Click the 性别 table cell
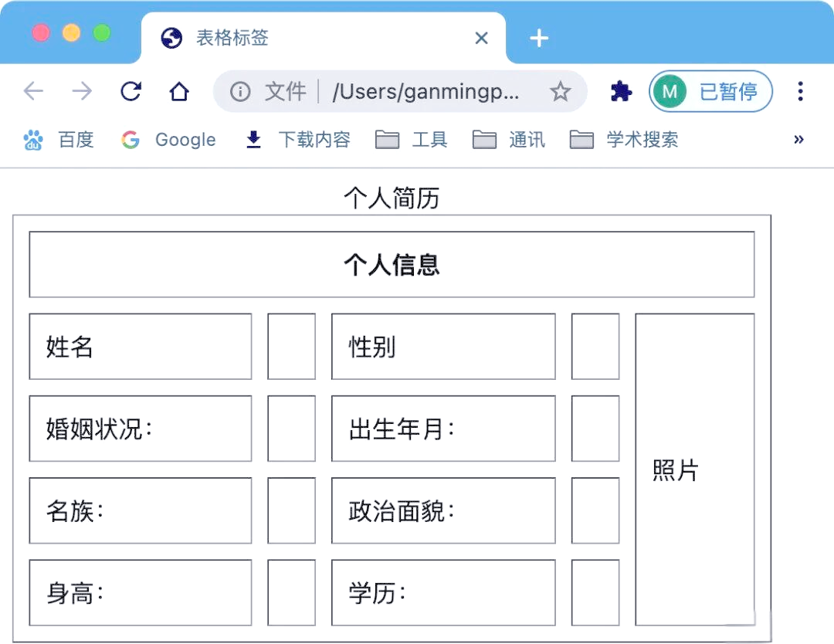Viewport: 834px width, 644px height. click(x=443, y=347)
